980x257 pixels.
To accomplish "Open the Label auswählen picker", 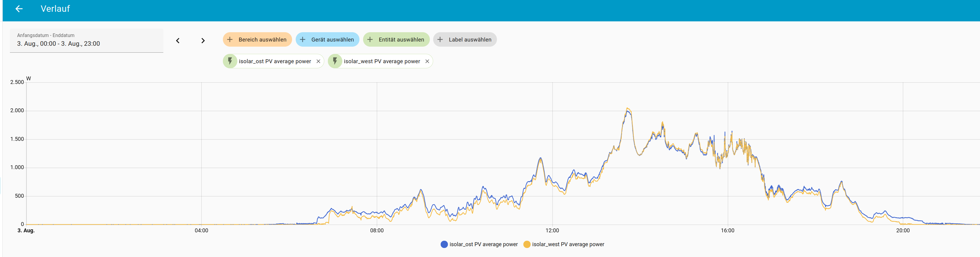I will point(470,40).
